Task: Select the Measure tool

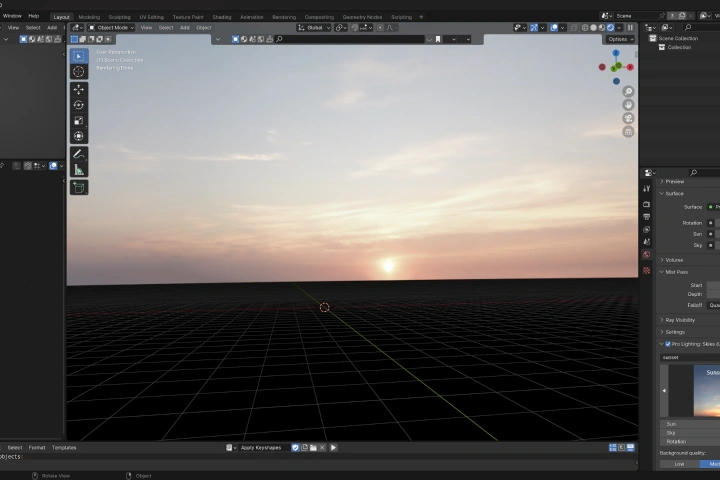Action: [79, 170]
